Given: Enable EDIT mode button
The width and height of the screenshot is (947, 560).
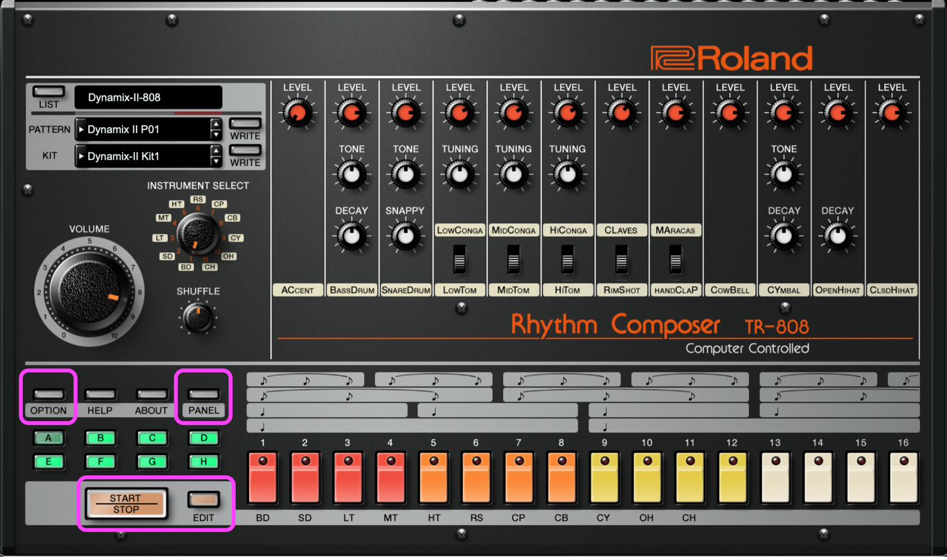Looking at the screenshot, I should pos(203,499).
